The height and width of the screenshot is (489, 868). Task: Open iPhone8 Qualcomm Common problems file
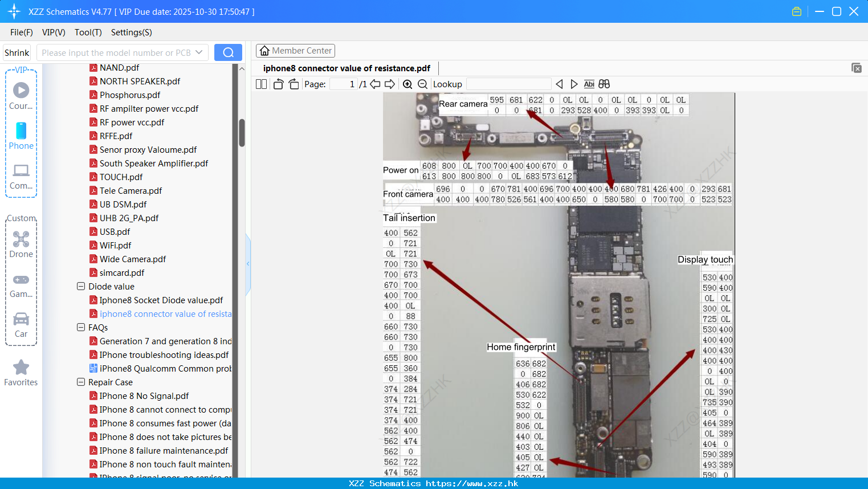165,368
